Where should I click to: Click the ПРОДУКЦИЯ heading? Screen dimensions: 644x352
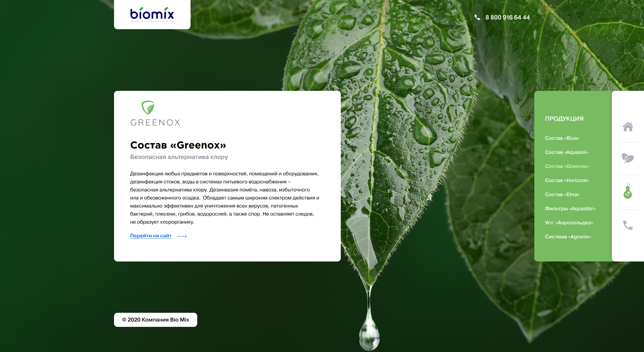[x=564, y=119]
